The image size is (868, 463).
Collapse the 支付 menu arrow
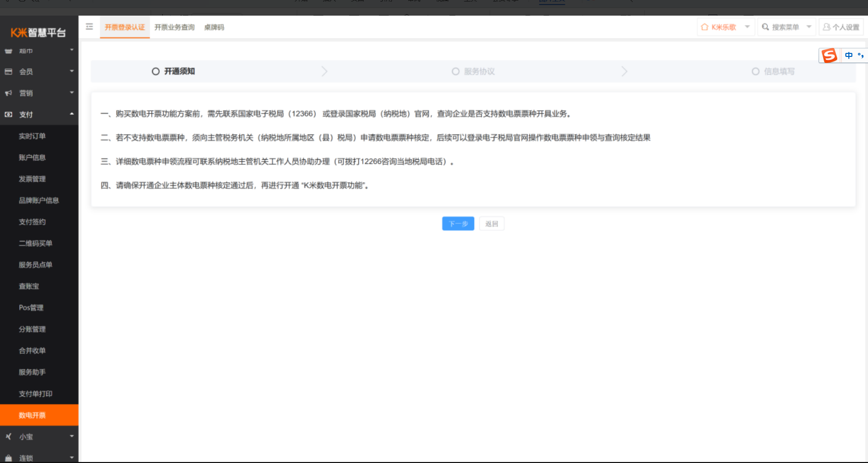72,114
